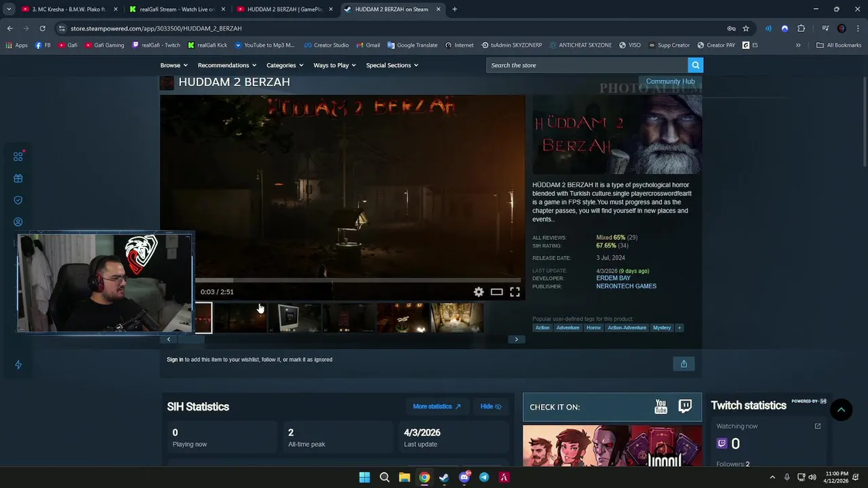Open the profile icon in left sidebar

pyautogui.click(x=18, y=222)
